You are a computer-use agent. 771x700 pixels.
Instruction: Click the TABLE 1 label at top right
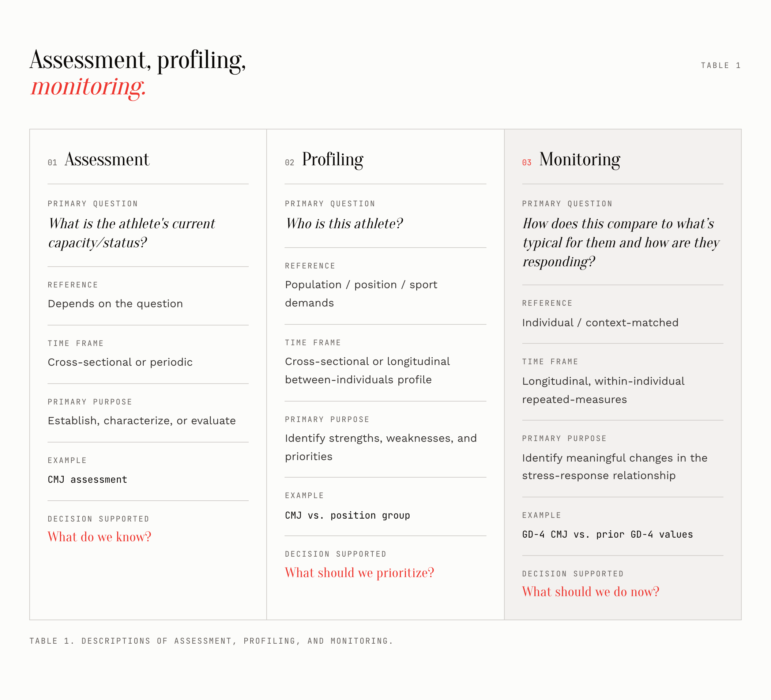coord(721,65)
